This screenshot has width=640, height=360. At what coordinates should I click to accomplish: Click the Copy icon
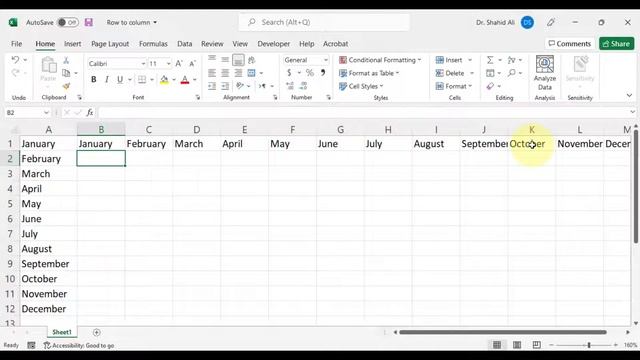tap(66, 73)
